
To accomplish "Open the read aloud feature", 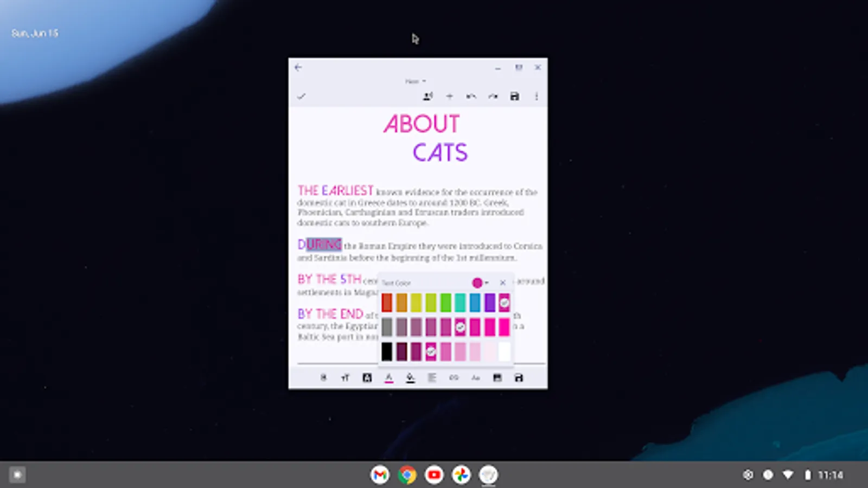I will tap(428, 96).
